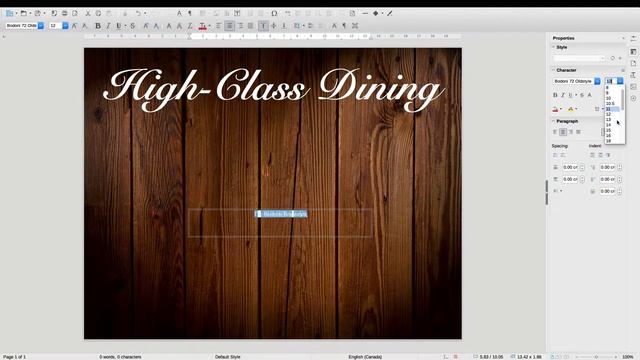Open the Sidebar Settings icon beside Properties
The width and height of the screenshot is (640, 360).
[633, 38]
